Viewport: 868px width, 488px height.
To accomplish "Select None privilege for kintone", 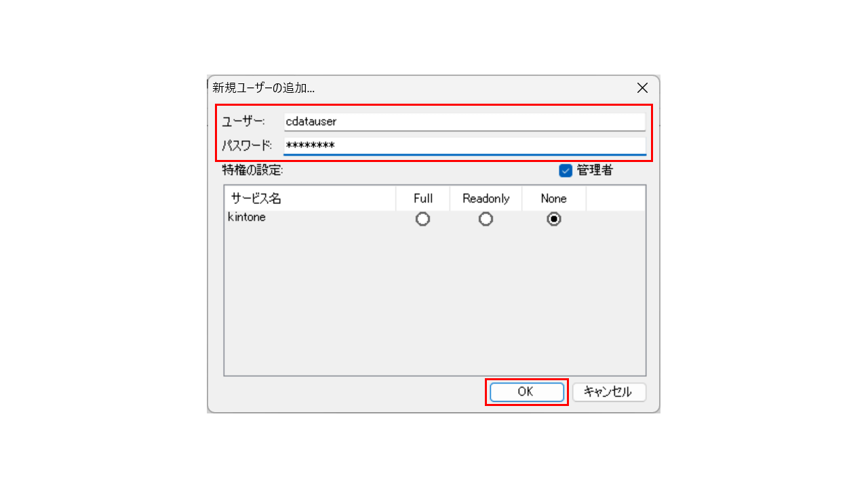I will pyautogui.click(x=554, y=220).
